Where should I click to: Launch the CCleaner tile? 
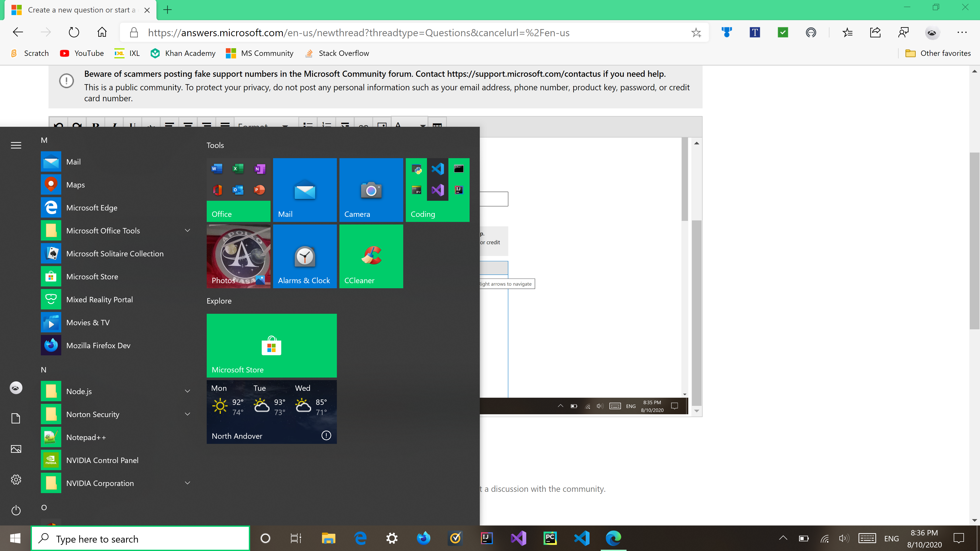[371, 256]
